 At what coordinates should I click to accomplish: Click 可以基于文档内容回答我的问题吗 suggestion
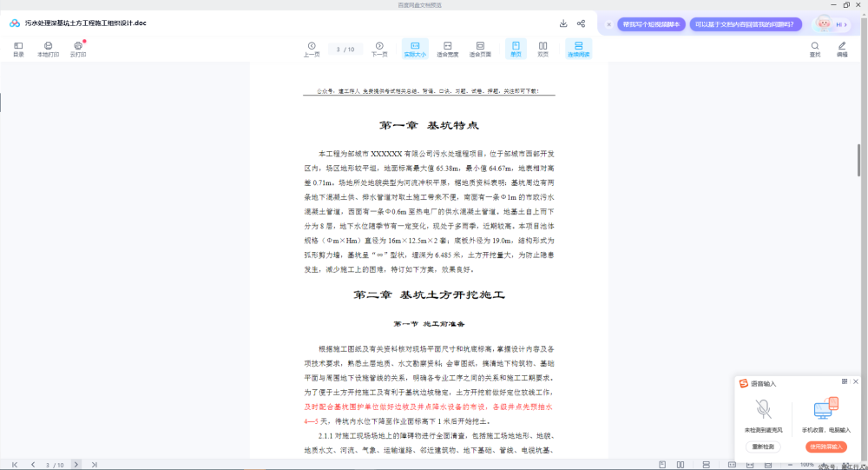click(x=745, y=24)
